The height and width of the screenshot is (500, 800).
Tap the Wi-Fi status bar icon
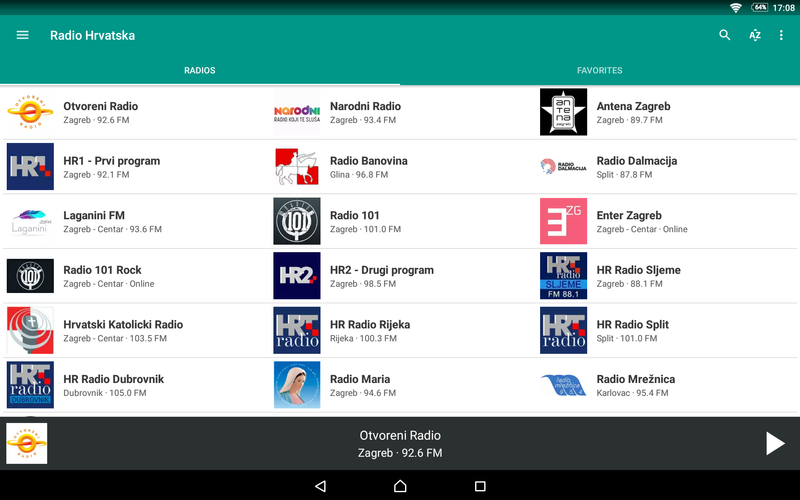[736, 8]
